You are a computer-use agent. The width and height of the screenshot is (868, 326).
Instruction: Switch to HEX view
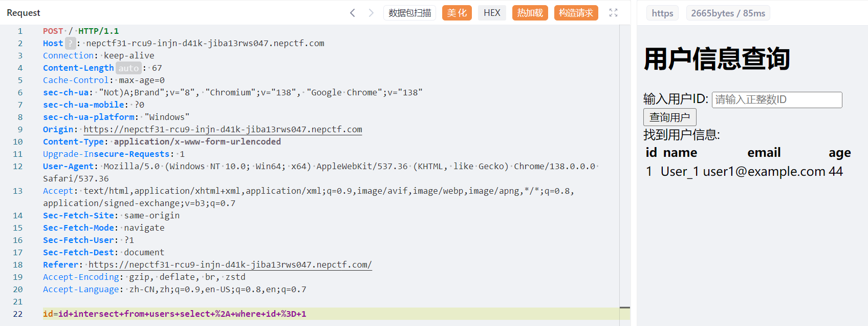coord(492,13)
